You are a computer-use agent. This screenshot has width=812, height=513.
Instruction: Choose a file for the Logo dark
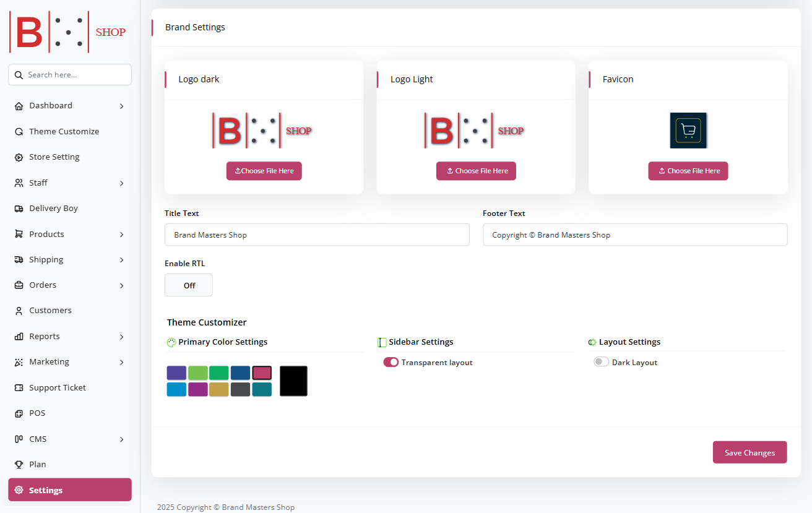[264, 171]
